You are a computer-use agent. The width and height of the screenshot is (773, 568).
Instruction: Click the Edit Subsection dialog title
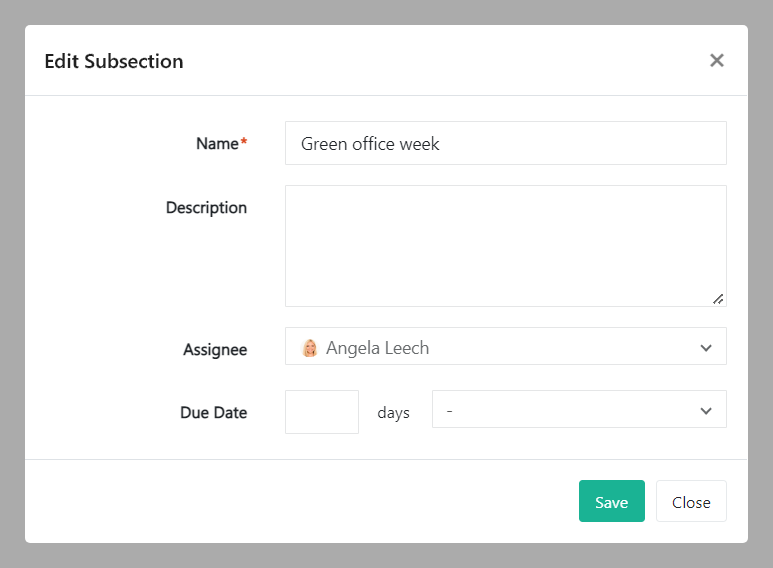click(114, 61)
